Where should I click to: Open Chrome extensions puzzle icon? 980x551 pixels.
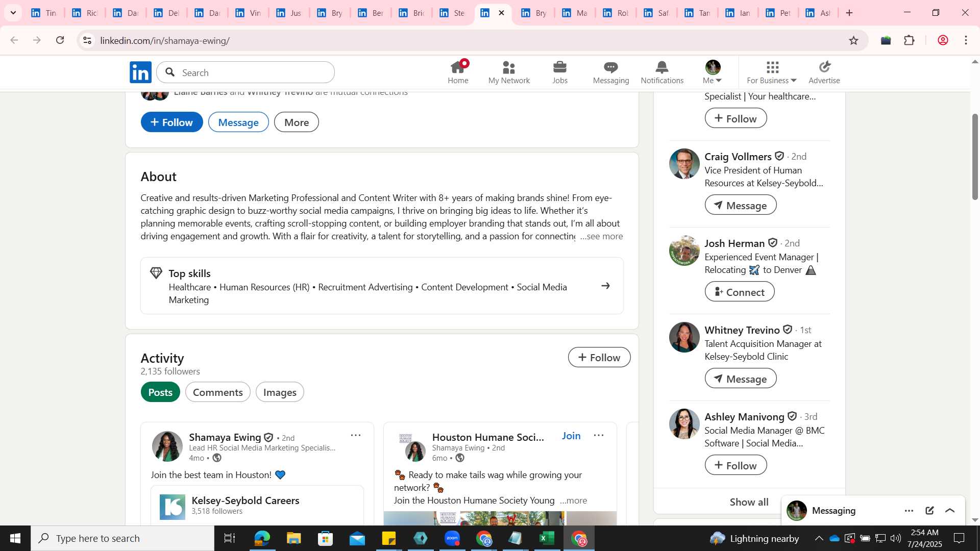point(910,40)
